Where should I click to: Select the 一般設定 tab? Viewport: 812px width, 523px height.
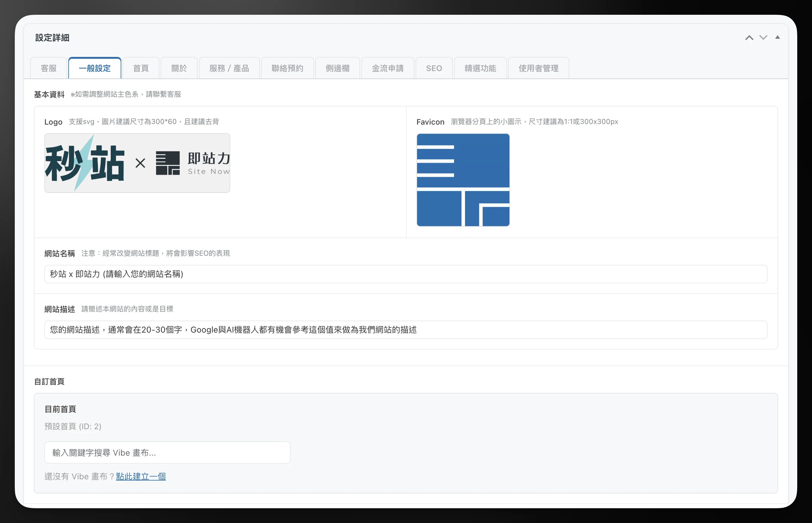(95, 68)
